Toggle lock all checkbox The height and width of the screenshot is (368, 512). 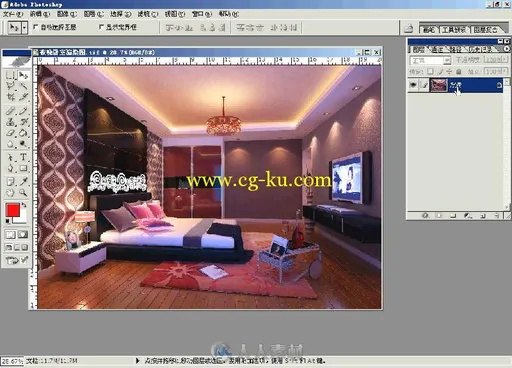459,71
